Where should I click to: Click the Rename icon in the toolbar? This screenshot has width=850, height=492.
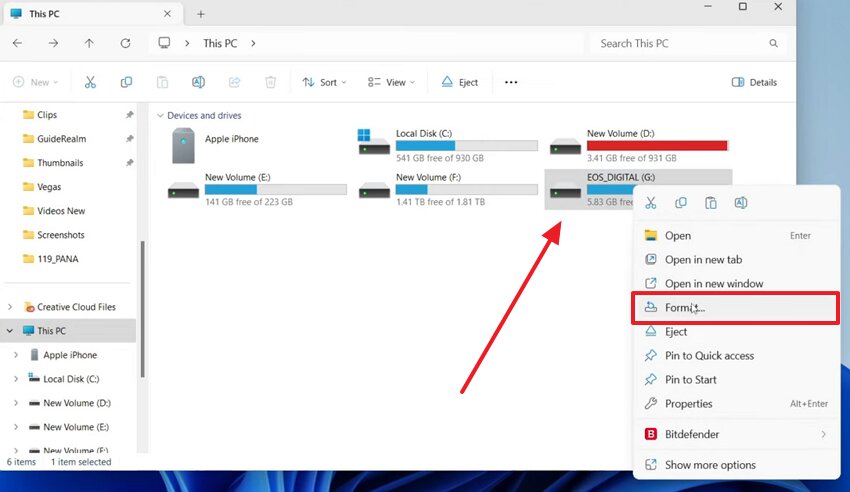click(x=198, y=82)
